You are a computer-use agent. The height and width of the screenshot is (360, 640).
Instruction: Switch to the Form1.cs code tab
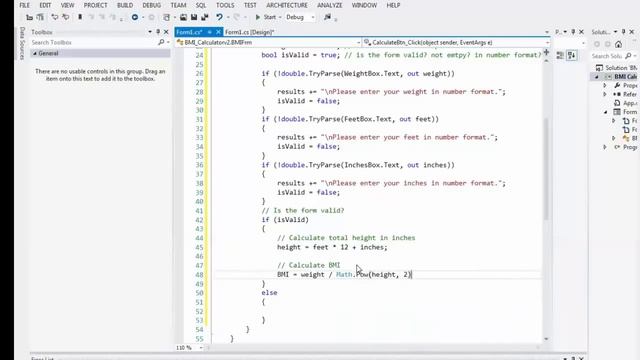point(189,32)
